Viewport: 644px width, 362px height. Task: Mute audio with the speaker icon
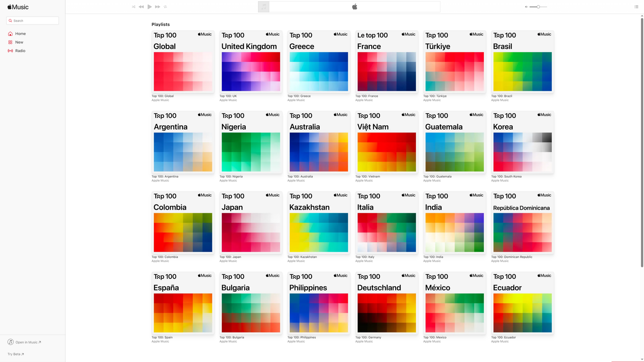(526, 7)
